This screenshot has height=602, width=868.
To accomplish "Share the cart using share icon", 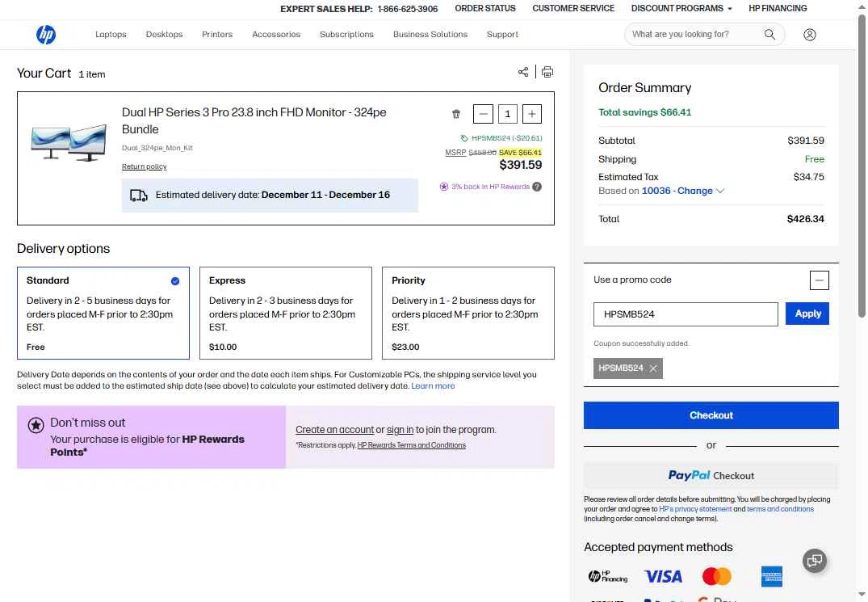I will 523,72.
